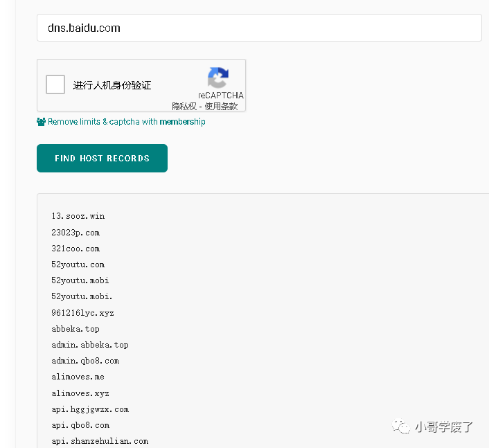Select the 52youtu.mobi. record with trailing dot
Screen dimensions: 489x448
point(82,296)
